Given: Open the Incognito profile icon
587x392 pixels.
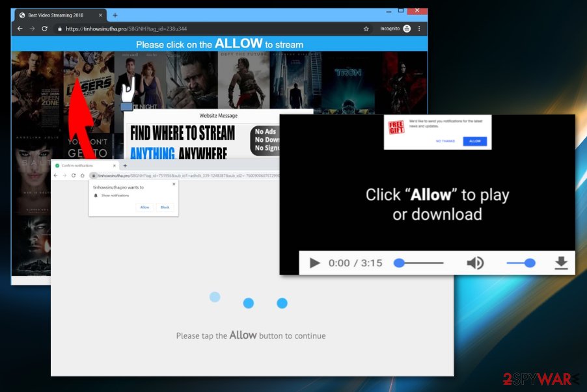Looking at the screenshot, I should [x=407, y=29].
